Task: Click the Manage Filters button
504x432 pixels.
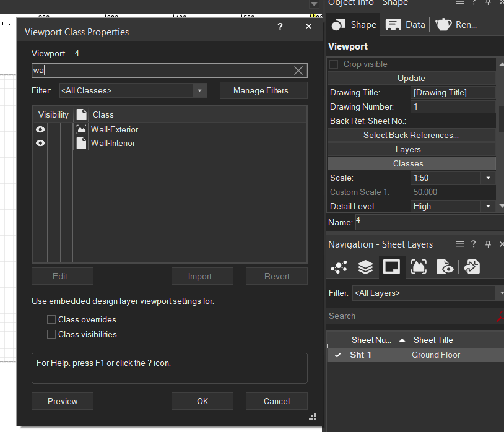Action: (263, 91)
